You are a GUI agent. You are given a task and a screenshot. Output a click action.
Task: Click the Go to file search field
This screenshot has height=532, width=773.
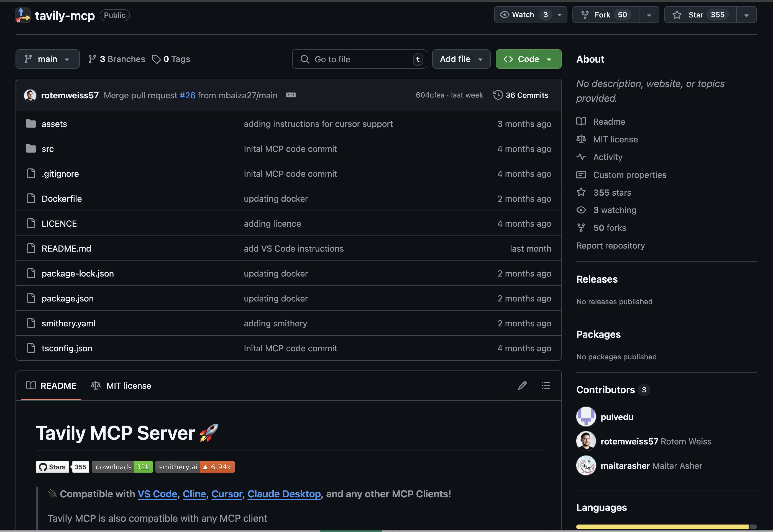click(x=360, y=59)
